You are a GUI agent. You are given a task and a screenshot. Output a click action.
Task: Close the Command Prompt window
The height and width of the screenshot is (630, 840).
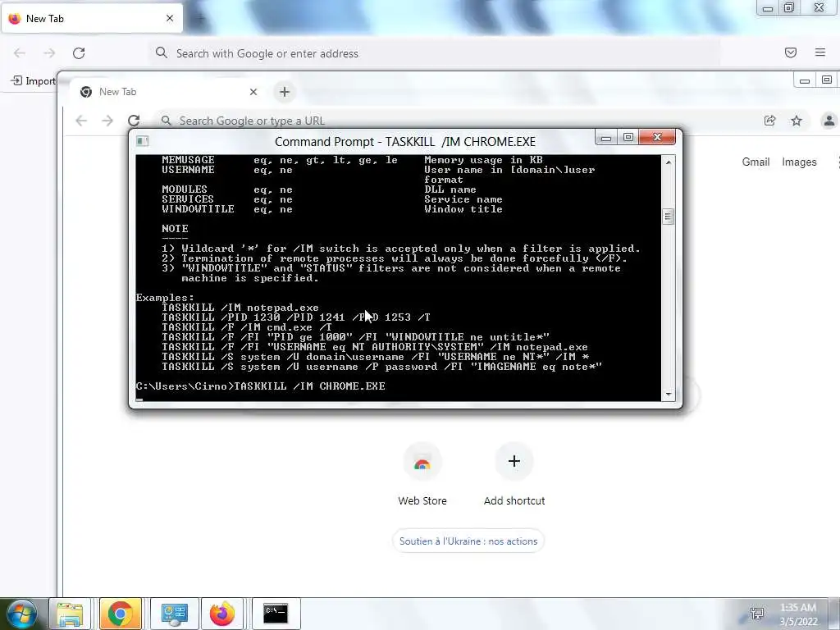pos(657,138)
